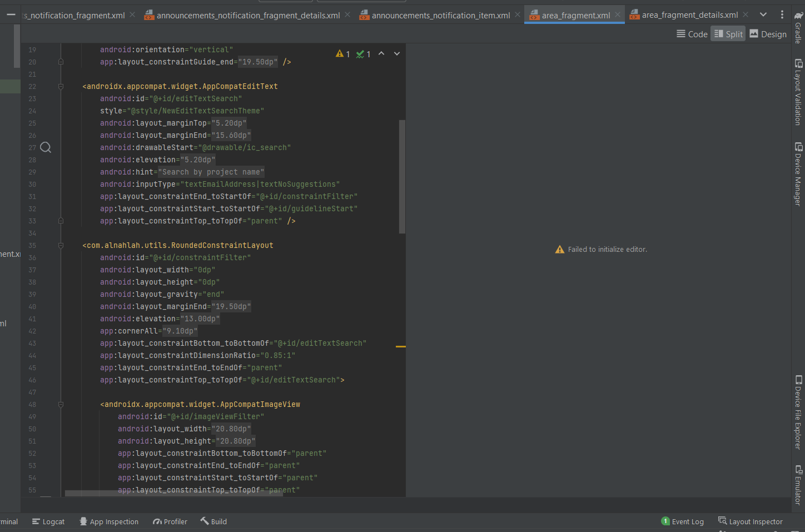
Task: Click the typo check count indicator
Action: [364, 54]
